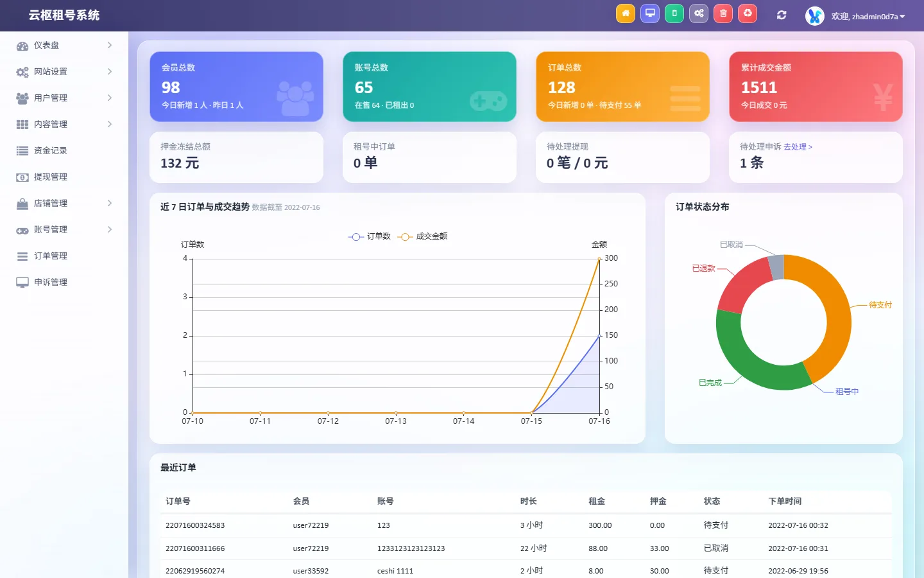Click the 已取消 status in orders table

click(716, 548)
